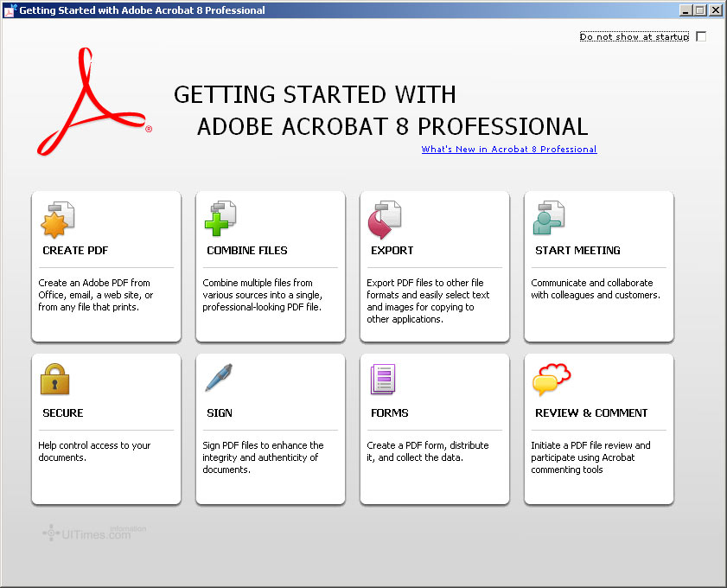Minimize the Getting Started window
This screenshot has width=727, height=588.
coord(686,10)
